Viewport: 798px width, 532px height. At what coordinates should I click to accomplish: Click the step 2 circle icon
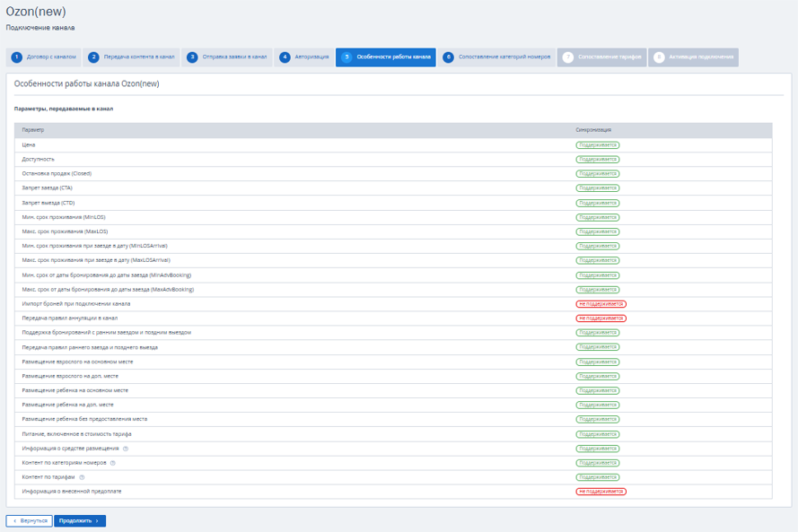[94, 57]
